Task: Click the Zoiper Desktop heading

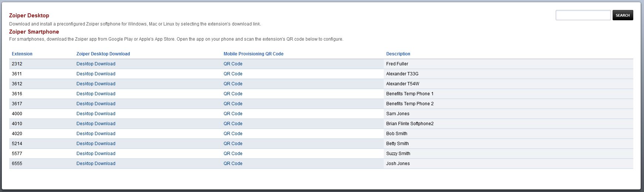Action: pos(29,16)
